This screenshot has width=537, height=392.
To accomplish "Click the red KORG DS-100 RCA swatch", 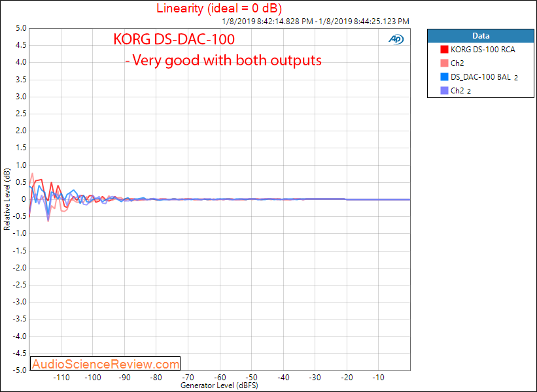I will (444, 49).
